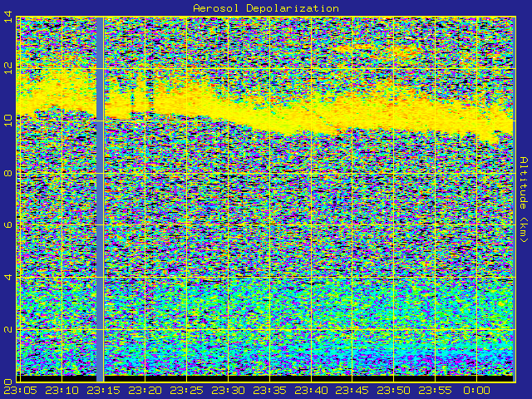Image resolution: width=532 pixels, height=399 pixels.
Task: Select the 23:10 time axis label
Action: coord(62,391)
